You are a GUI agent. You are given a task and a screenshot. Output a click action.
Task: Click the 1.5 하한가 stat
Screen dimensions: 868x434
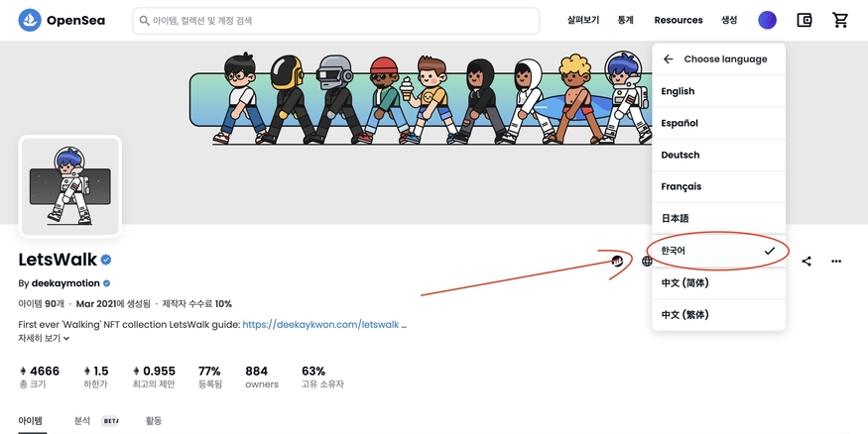click(96, 377)
